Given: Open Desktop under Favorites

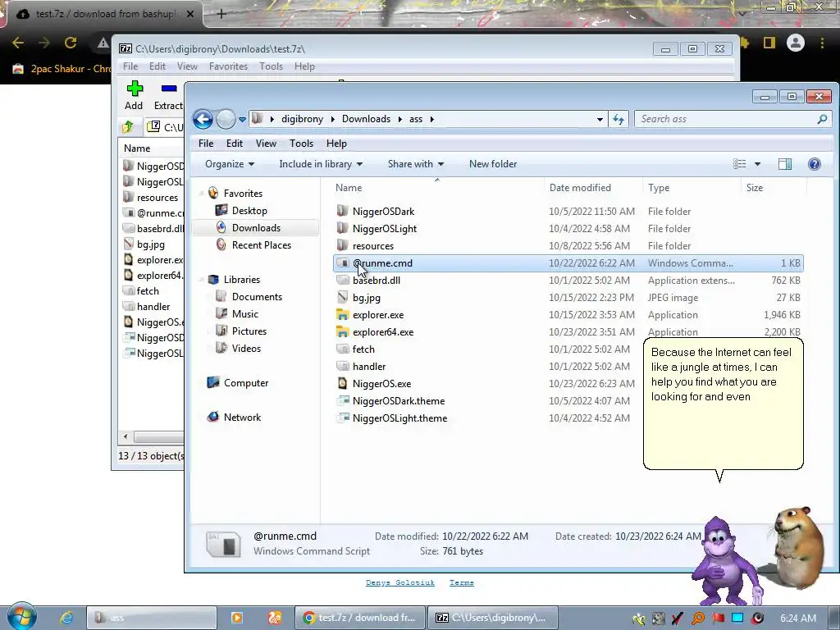Looking at the screenshot, I should pos(249,211).
